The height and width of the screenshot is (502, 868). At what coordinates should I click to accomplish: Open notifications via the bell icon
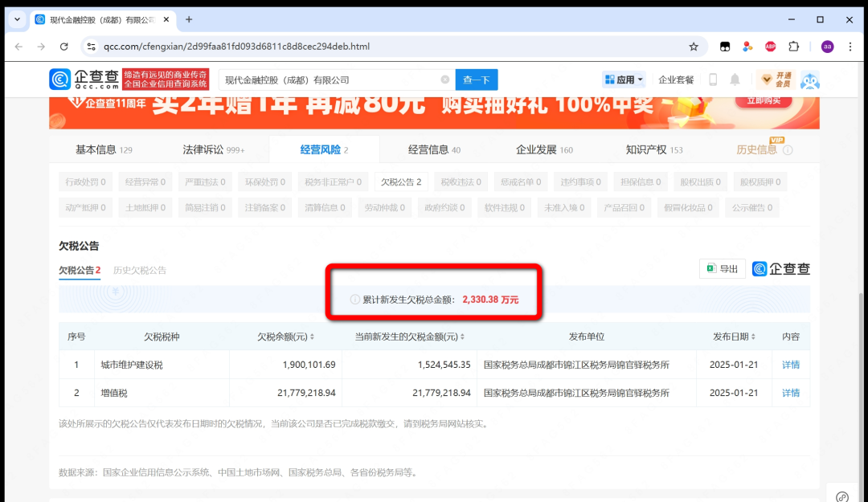[734, 80]
